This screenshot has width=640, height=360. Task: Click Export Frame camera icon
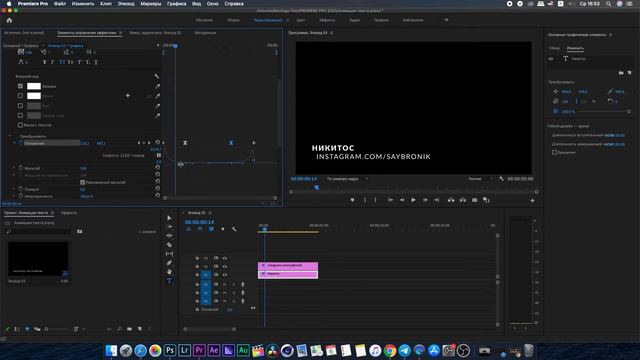474,200
